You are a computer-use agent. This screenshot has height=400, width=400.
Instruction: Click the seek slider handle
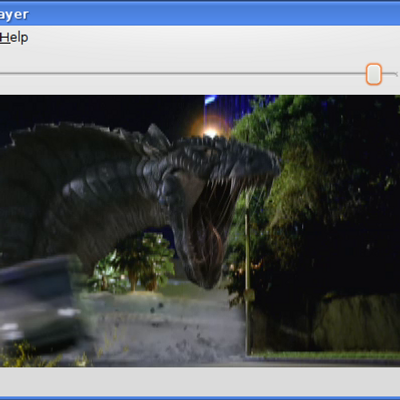(x=374, y=74)
